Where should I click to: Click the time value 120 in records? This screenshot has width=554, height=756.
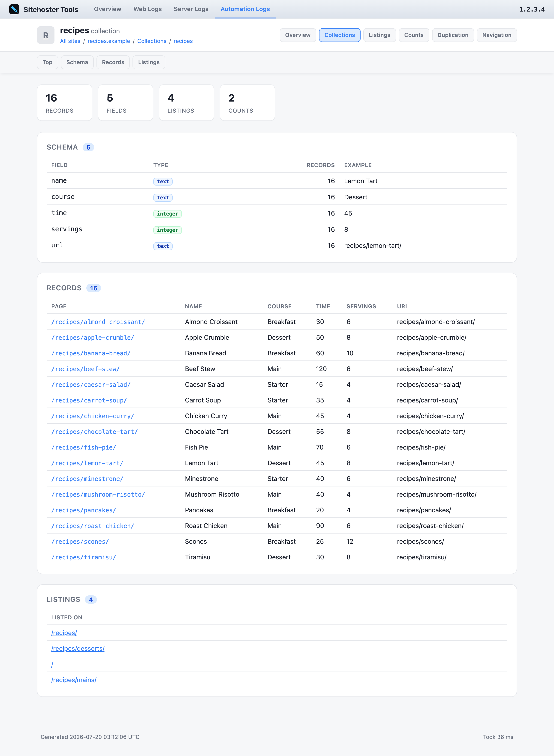(x=321, y=369)
